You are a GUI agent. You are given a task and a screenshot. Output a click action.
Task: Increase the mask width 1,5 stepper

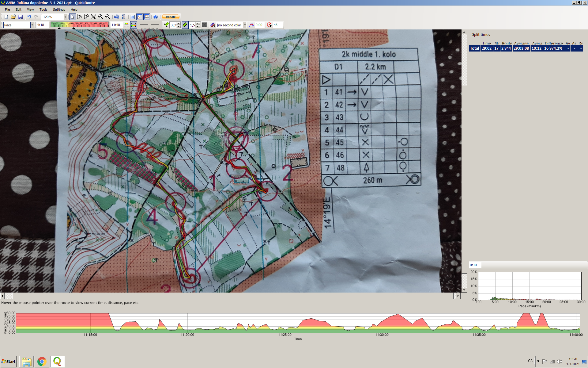click(x=198, y=24)
